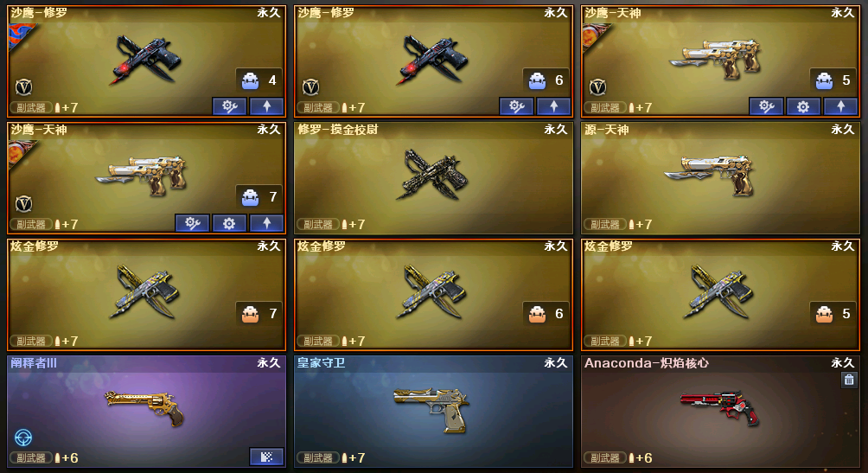Click the up arrow button on 沙鹰-修罗 with bag count 4
This screenshot has width=868, height=473.
(266, 106)
